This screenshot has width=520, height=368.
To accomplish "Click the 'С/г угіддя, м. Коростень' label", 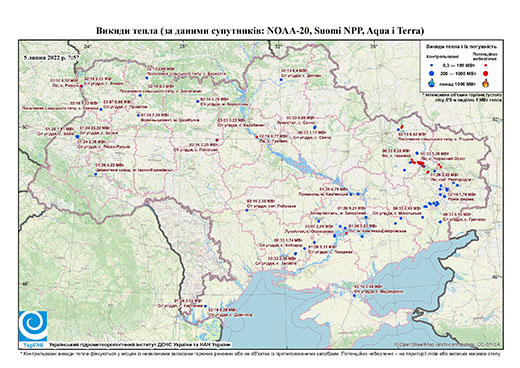I will click(224, 104).
